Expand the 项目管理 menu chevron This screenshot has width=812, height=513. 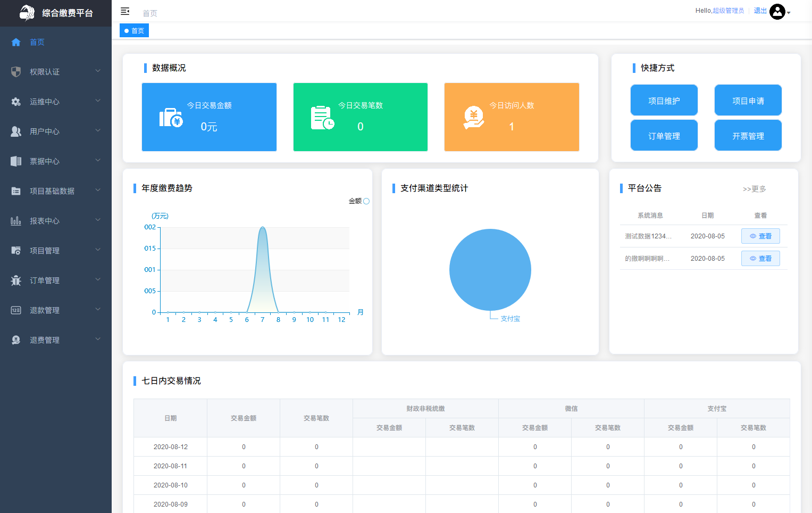[98, 250]
